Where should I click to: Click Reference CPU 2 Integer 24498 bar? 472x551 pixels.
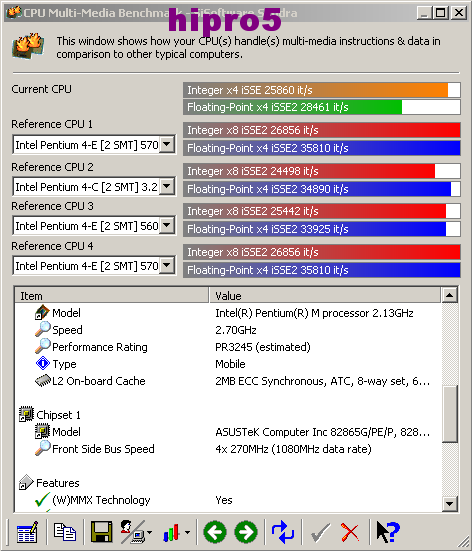click(322, 171)
